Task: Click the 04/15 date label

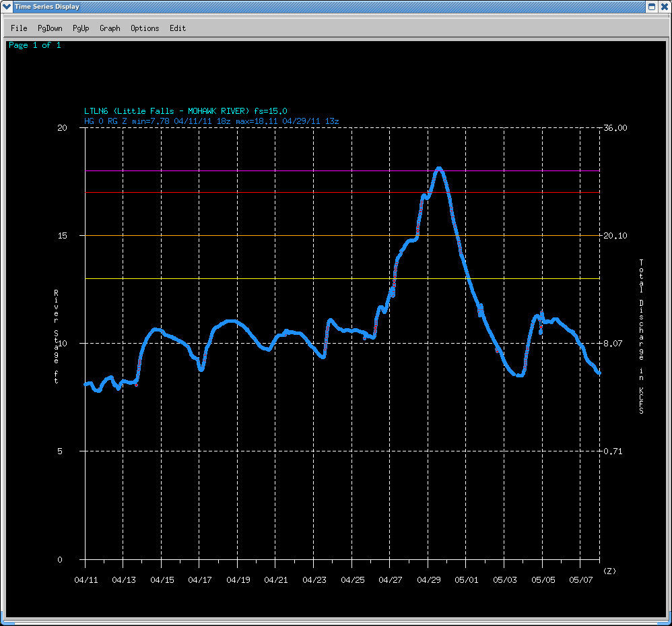Action: coord(162,580)
